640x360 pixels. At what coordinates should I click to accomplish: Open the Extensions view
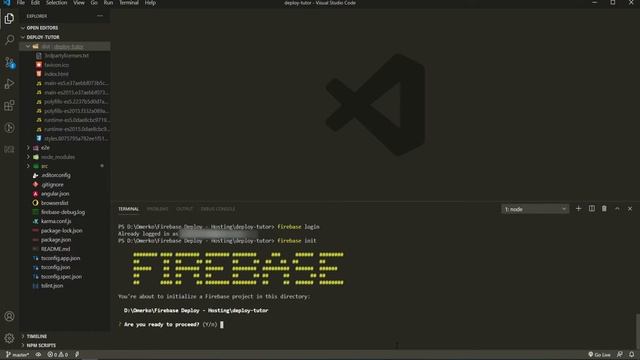tap(9, 106)
